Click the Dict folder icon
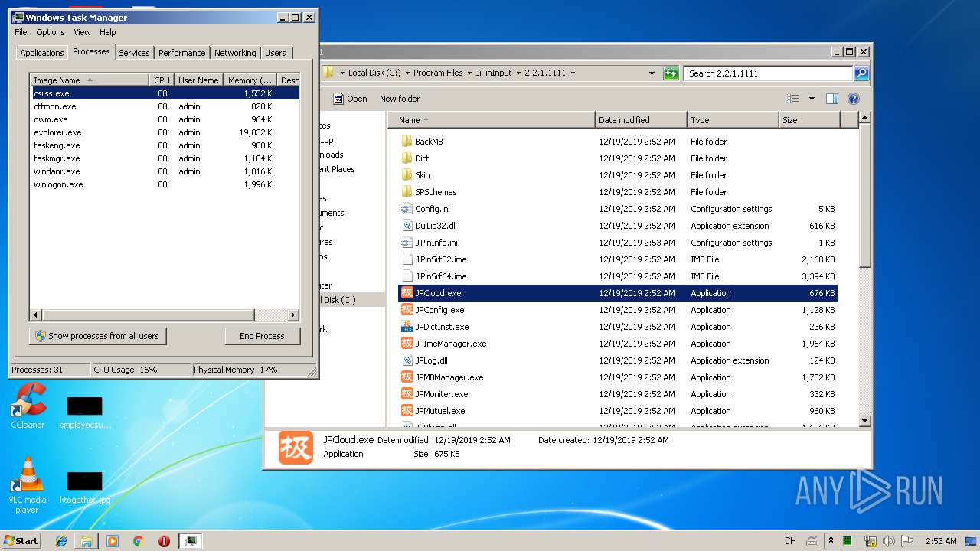 407,158
